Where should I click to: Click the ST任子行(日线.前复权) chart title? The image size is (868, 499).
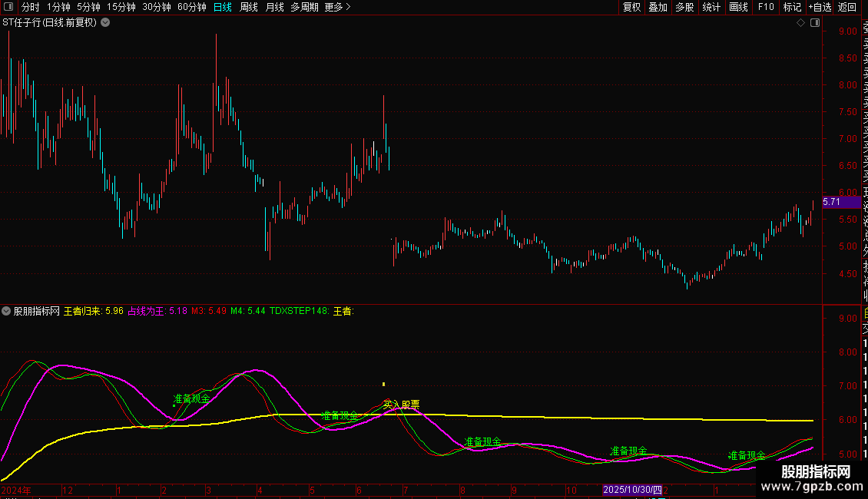coord(50,23)
